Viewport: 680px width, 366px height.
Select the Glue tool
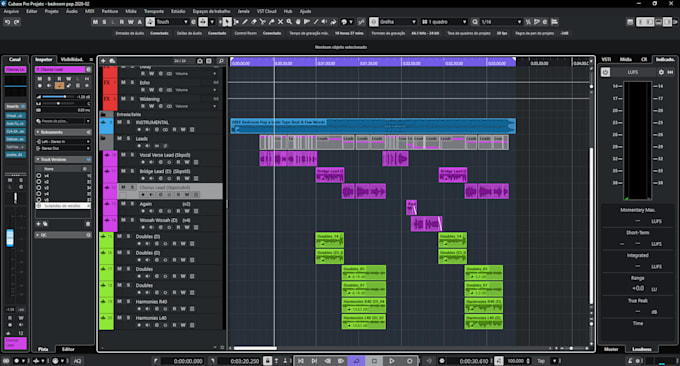click(271, 22)
